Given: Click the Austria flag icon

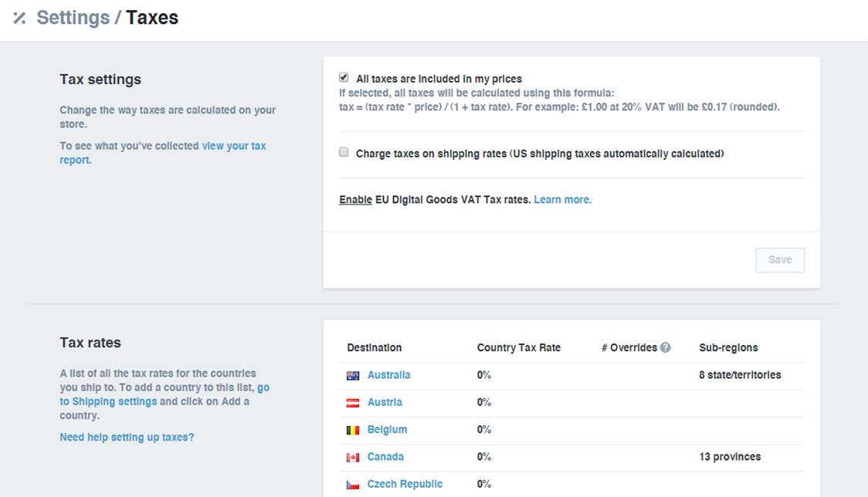Looking at the screenshot, I should point(352,402).
